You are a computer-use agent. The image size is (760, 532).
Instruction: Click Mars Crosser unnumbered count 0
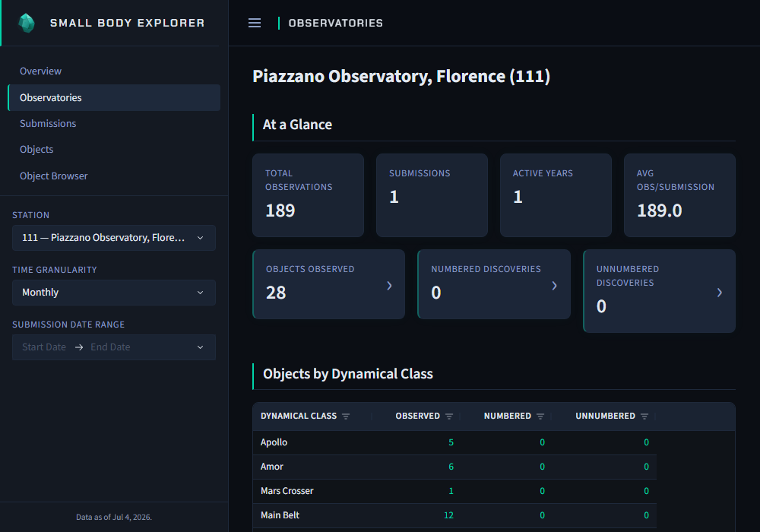pos(646,491)
